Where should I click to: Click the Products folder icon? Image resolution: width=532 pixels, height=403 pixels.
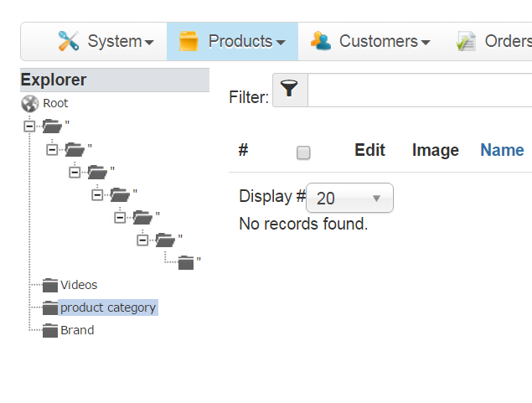189,41
